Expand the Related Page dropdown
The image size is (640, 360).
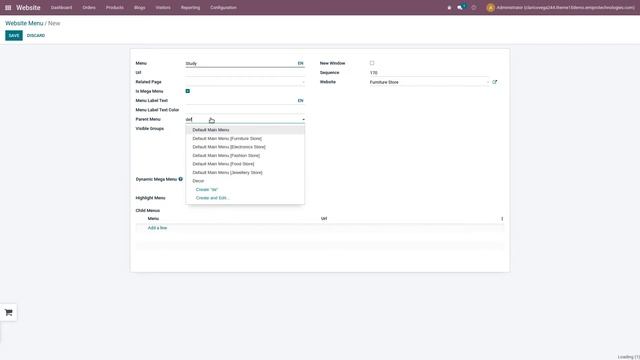point(303,82)
